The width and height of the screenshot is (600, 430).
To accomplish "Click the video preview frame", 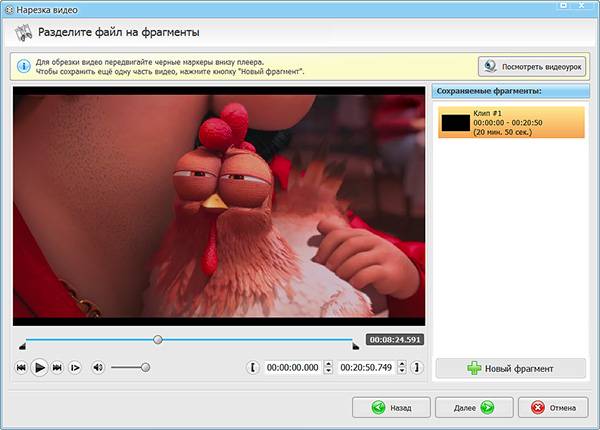I will point(219,206).
